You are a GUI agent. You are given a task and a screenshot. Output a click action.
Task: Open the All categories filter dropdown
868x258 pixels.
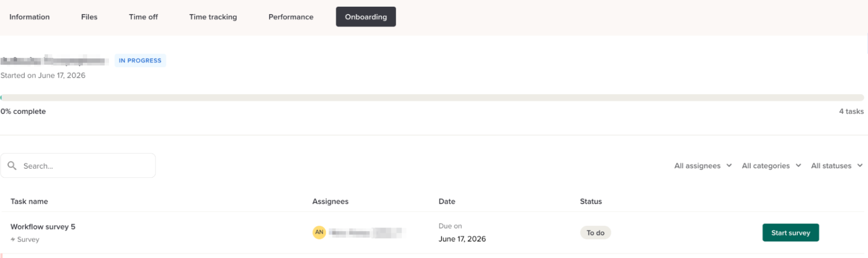(772, 165)
